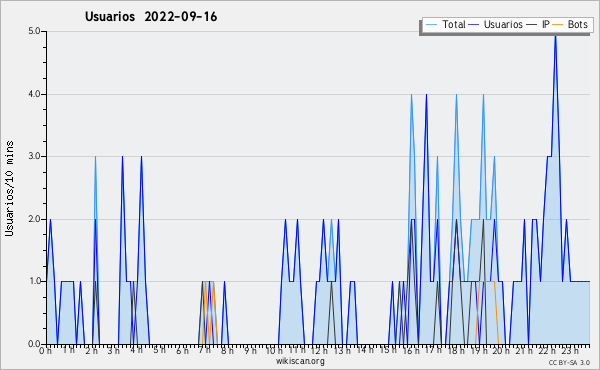Click the '0.0' y-axis value
The width and height of the screenshot is (600, 370).
[x=34, y=344]
